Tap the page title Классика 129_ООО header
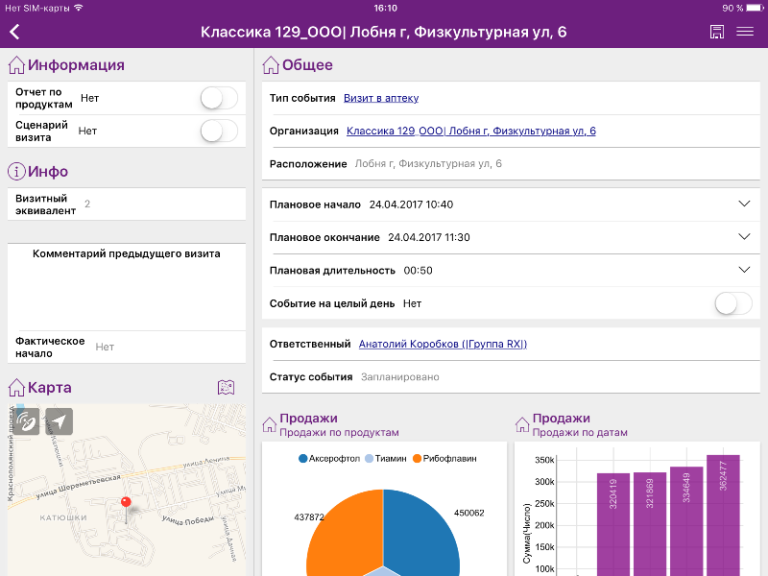Viewport: 768px width, 576px height. 384,32
